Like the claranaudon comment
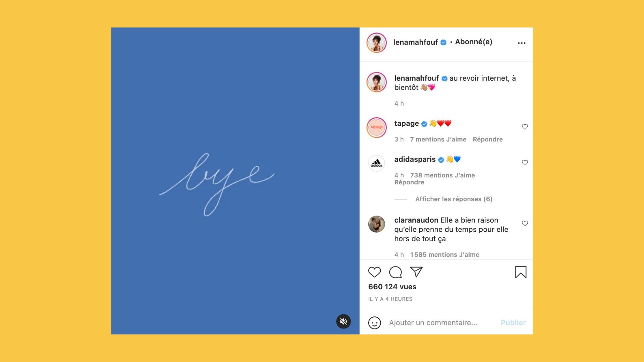The width and height of the screenshot is (644, 362). coord(525,224)
